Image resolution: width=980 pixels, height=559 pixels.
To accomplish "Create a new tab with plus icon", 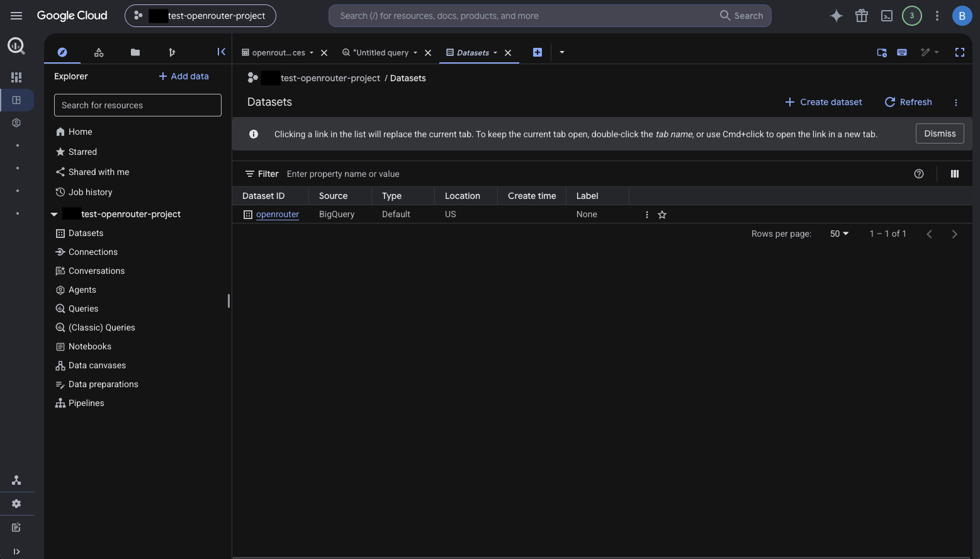I will point(538,52).
